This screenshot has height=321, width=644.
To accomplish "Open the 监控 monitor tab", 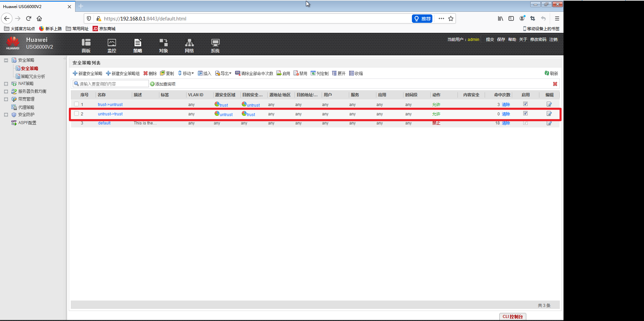I will click(x=112, y=46).
